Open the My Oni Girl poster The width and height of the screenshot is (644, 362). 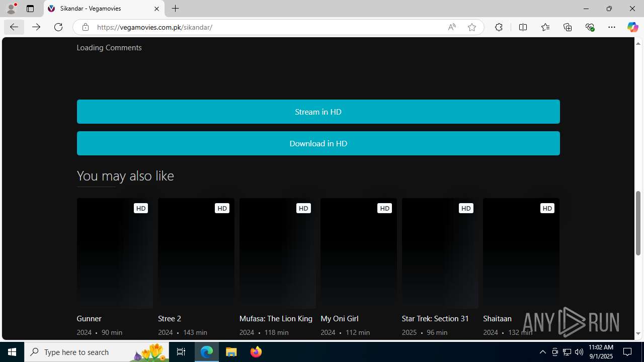[x=359, y=253]
